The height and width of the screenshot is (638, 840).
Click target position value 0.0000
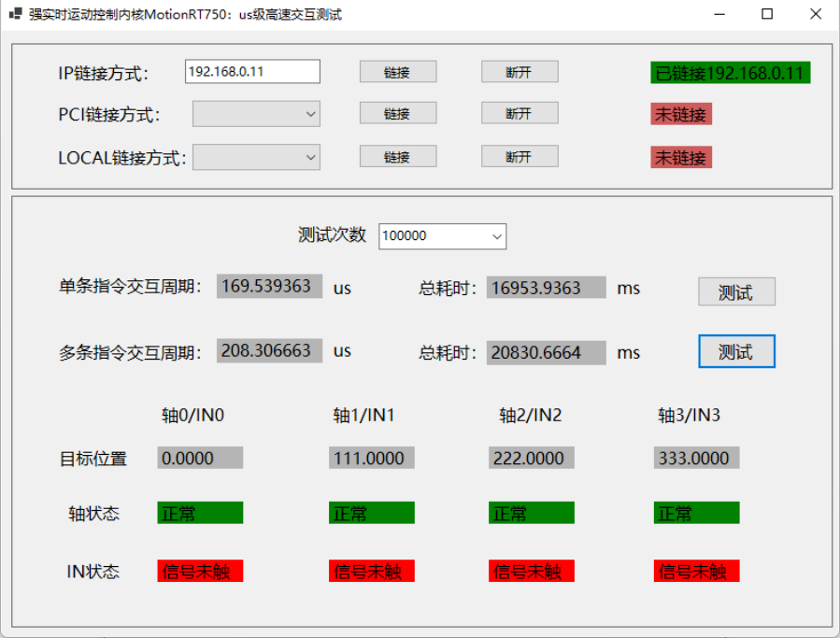(200, 458)
